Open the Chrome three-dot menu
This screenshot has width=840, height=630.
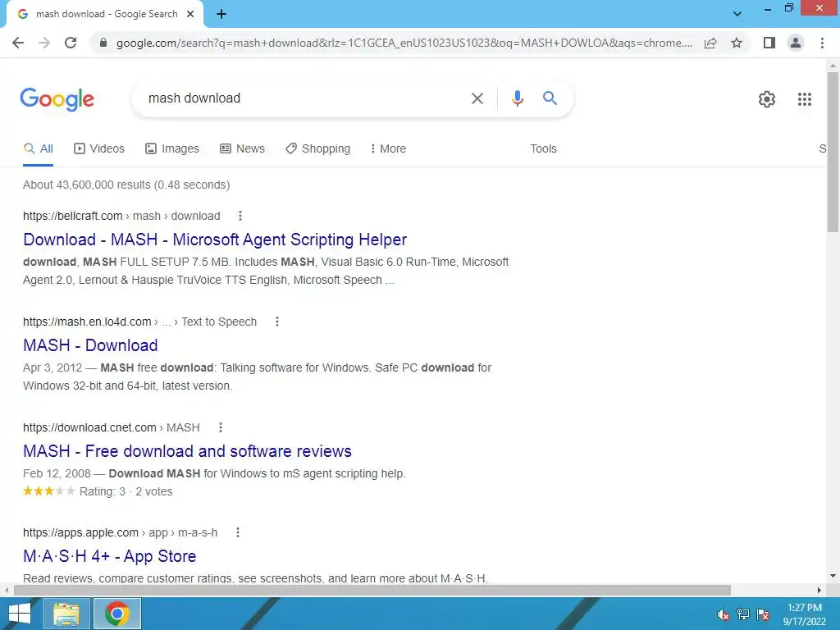coord(822,43)
